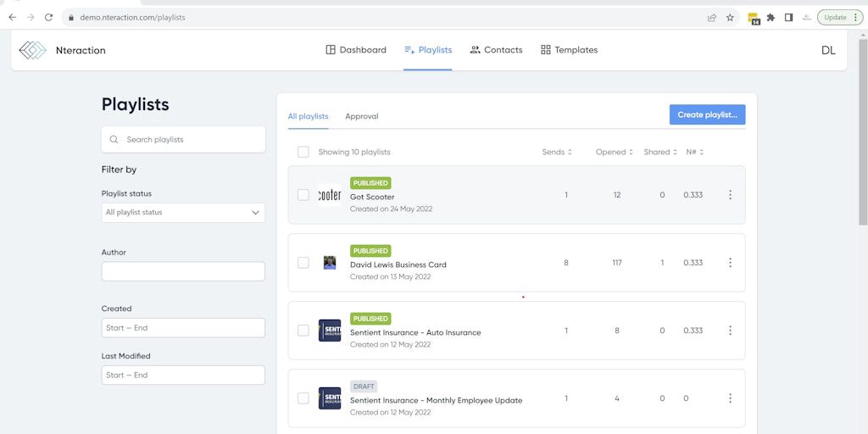Open the Sentient Insurance Monthly Employee Update playlist

point(436,400)
